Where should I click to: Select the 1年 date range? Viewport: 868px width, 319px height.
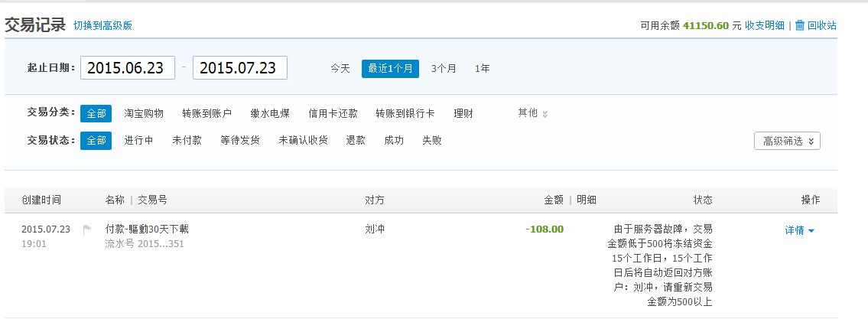click(482, 69)
